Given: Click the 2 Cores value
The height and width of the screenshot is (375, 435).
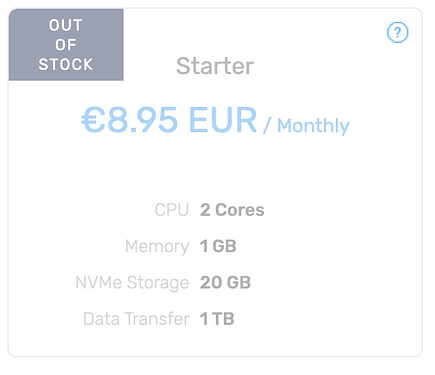Looking at the screenshot, I should click(x=232, y=210).
